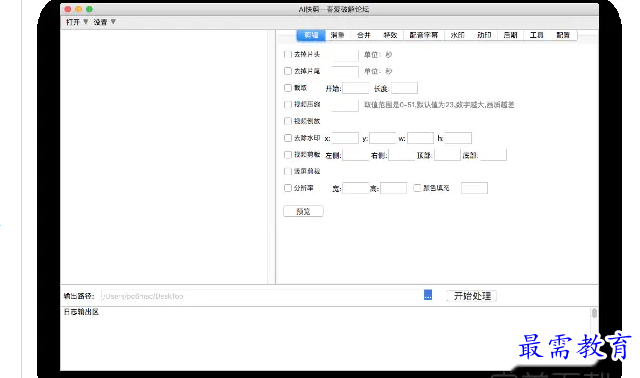This screenshot has width=640, height=378.
Task: Click the blue browse output path icon
Action: pos(428,295)
